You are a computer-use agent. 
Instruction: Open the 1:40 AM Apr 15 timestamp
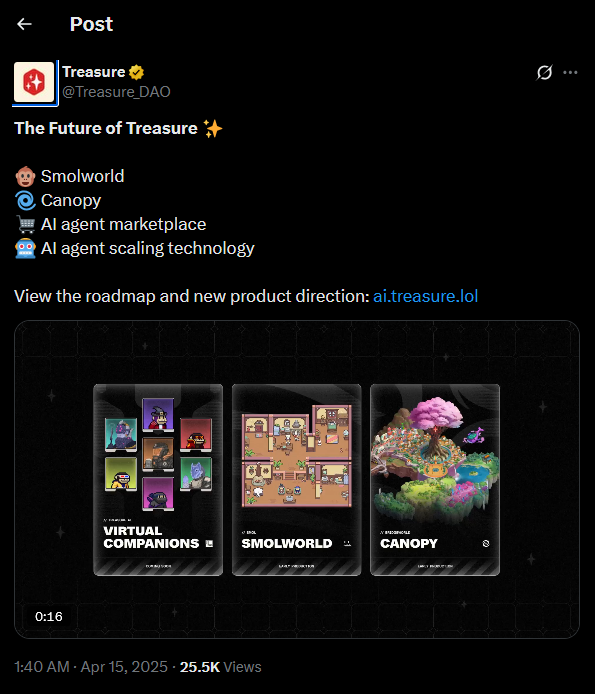(91, 667)
